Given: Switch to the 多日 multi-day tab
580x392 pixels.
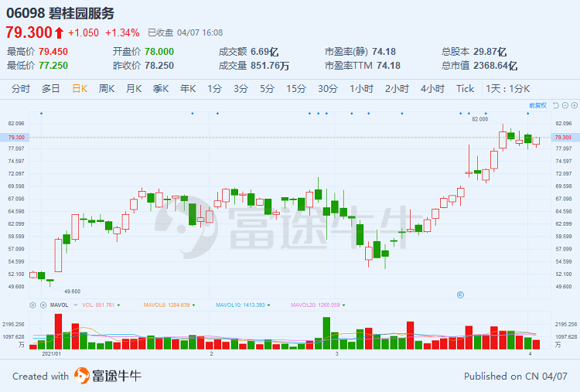Looking at the screenshot, I should pyautogui.click(x=50, y=89).
